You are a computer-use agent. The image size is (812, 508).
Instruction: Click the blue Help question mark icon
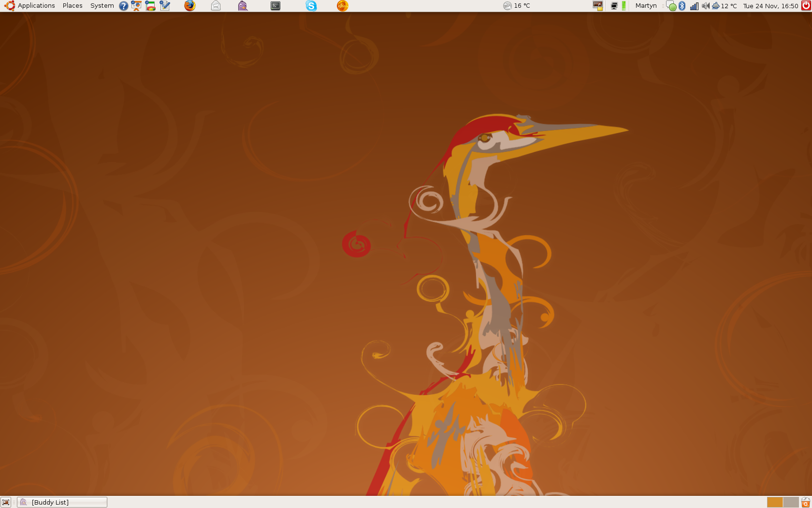tap(124, 6)
